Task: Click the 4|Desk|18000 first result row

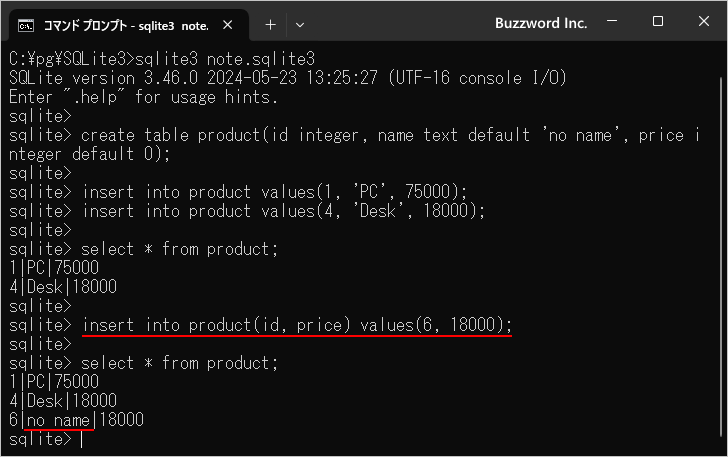Action: click(63, 287)
